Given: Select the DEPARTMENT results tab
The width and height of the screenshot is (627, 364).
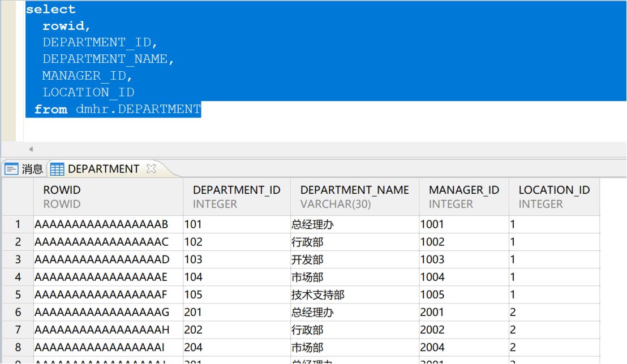Looking at the screenshot, I should click(x=103, y=169).
